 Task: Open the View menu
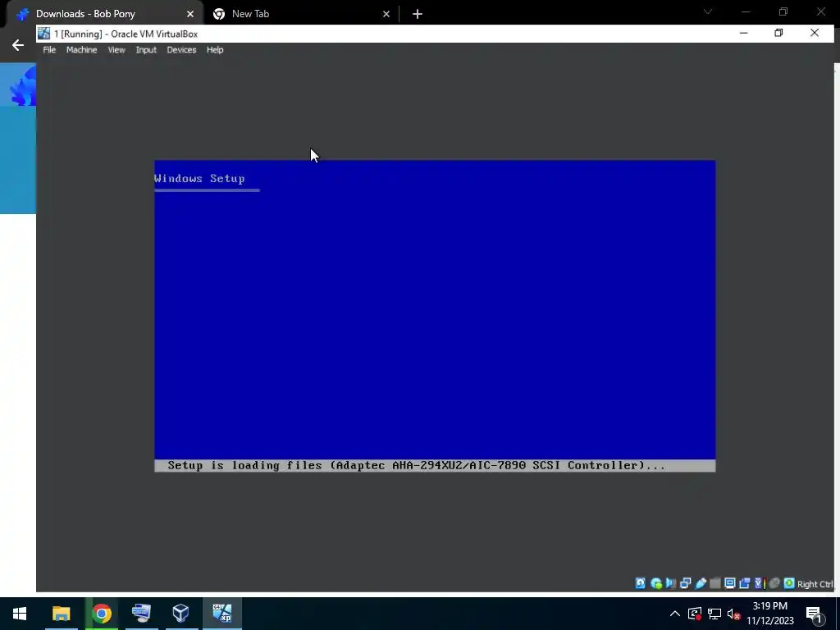(116, 50)
